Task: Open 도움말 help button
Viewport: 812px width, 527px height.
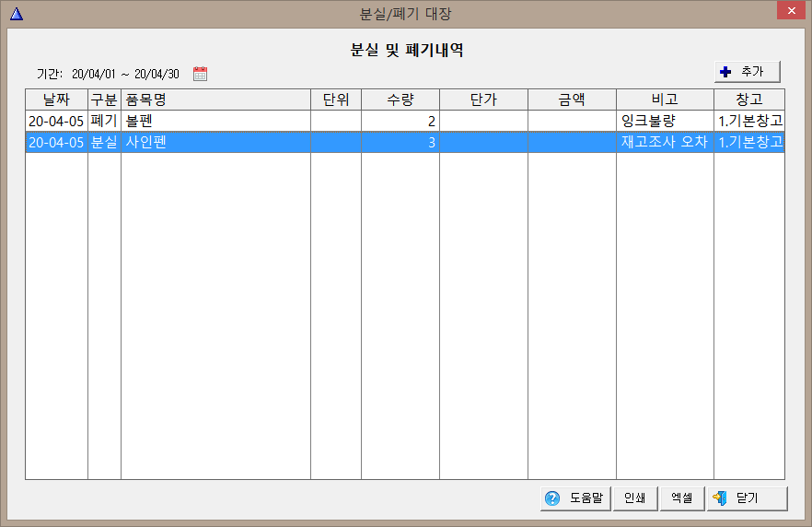Action: click(575, 498)
